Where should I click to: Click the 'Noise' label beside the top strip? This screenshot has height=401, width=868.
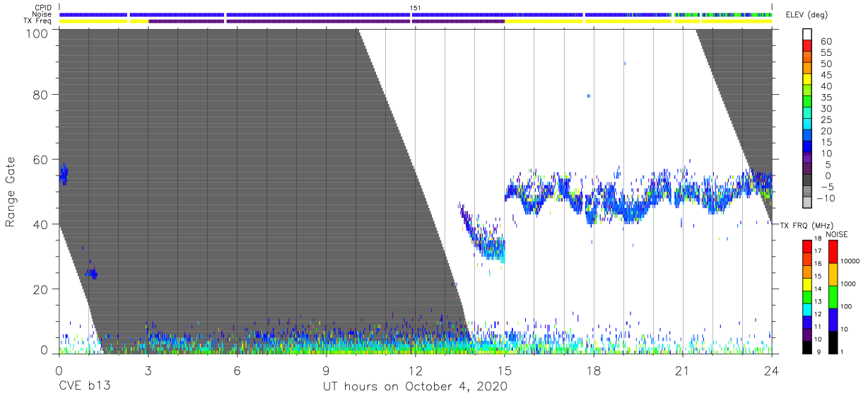click(43, 14)
